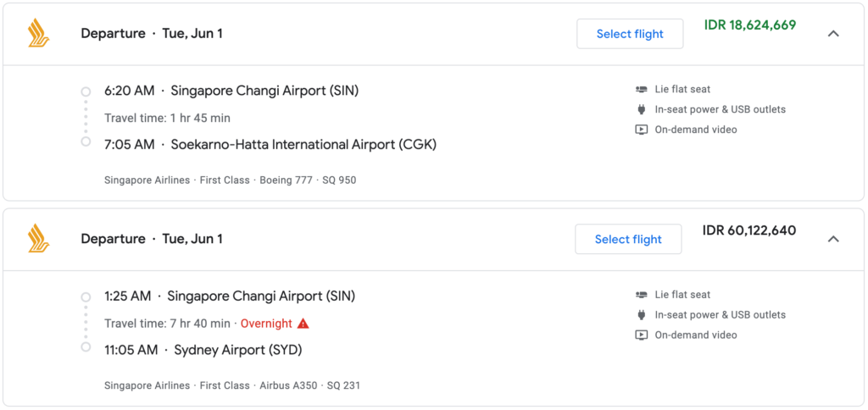868x410 pixels.
Task: Click the IDR 60,122,640 price
Action: tap(749, 230)
